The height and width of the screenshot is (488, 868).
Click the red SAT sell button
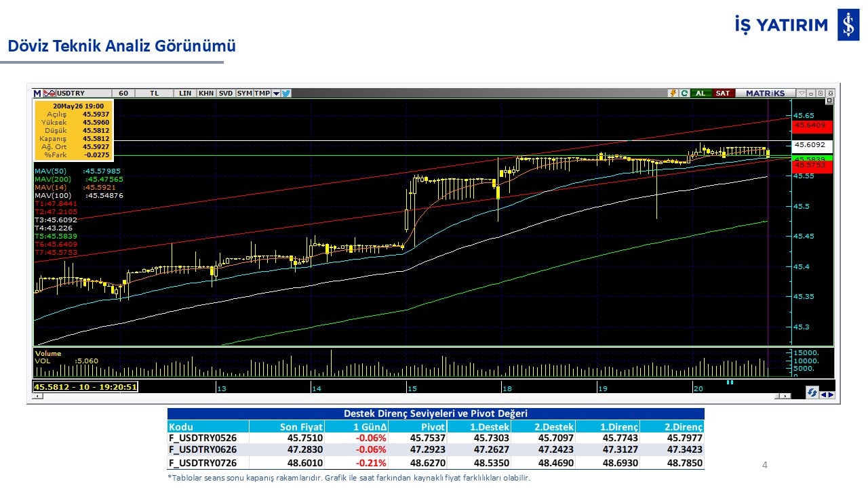tap(724, 94)
